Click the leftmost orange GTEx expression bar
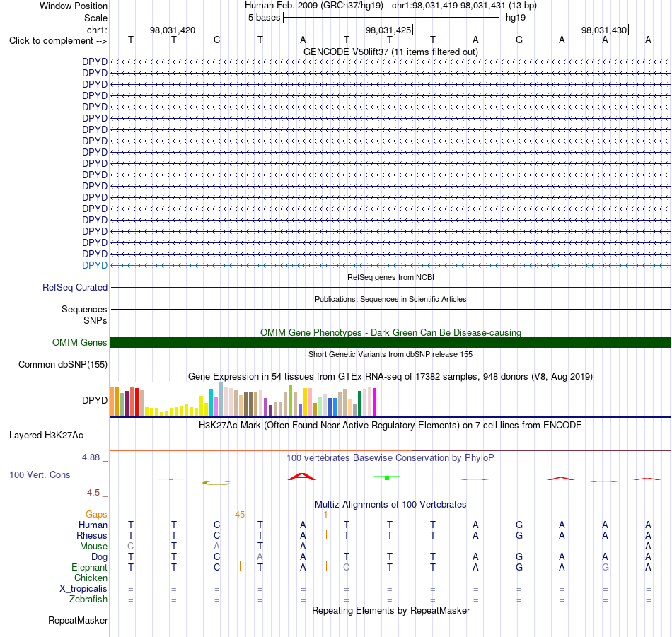The width and height of the screenshot is (672, 637). click(112, 402)
